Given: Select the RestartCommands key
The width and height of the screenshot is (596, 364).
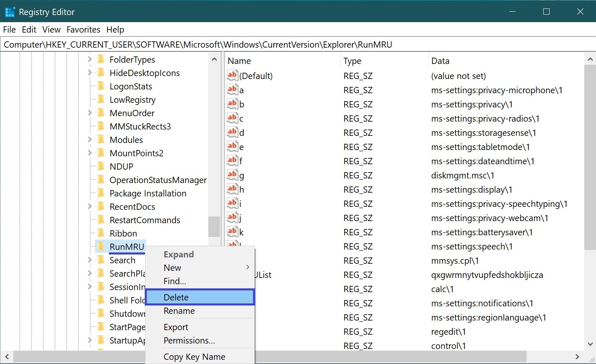Looking at the screenshot, I should [145, 220].
